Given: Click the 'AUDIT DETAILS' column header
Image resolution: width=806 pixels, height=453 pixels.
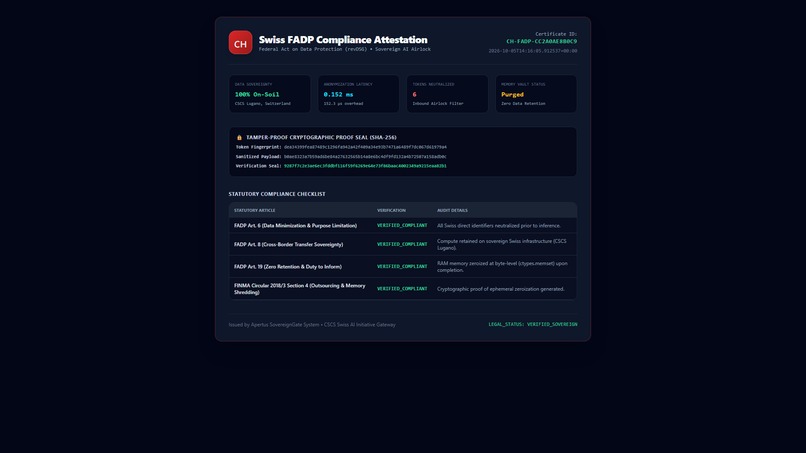Looking at the screenshot, I should [452, 210].
